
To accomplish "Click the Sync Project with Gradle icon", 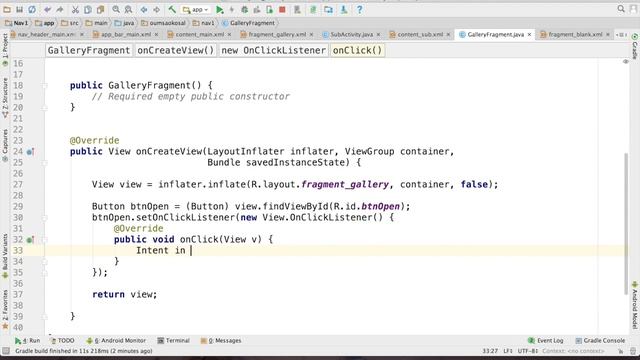I will 313,9.
